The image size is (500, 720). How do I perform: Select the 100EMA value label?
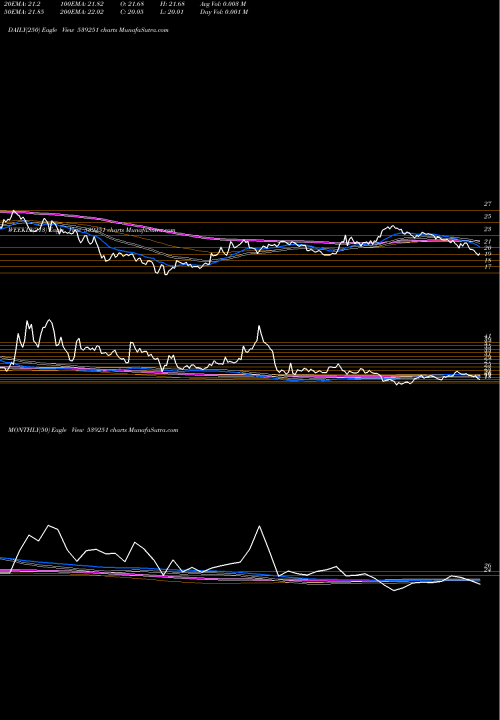pos(84,4)
